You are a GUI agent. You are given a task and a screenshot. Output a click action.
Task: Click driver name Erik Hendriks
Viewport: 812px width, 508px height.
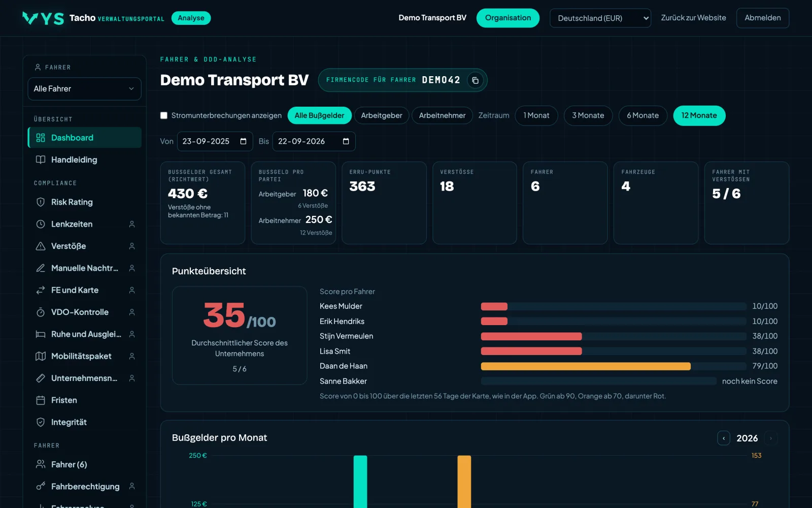pyautogui.click(x=342, y=322)
